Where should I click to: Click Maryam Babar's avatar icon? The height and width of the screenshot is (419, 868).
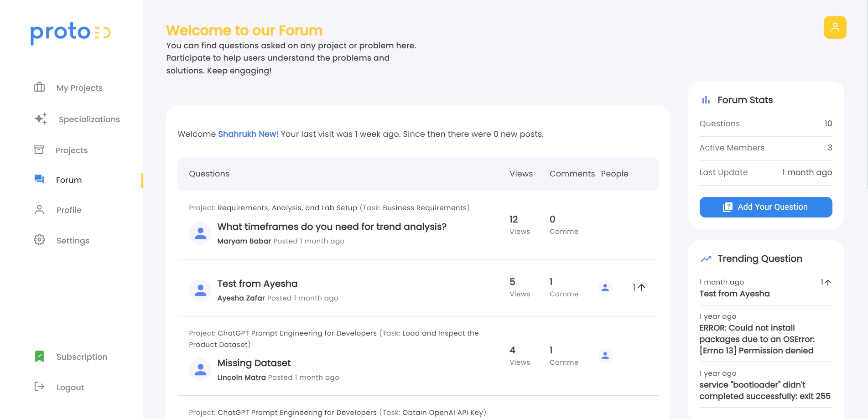pos(200,233)
